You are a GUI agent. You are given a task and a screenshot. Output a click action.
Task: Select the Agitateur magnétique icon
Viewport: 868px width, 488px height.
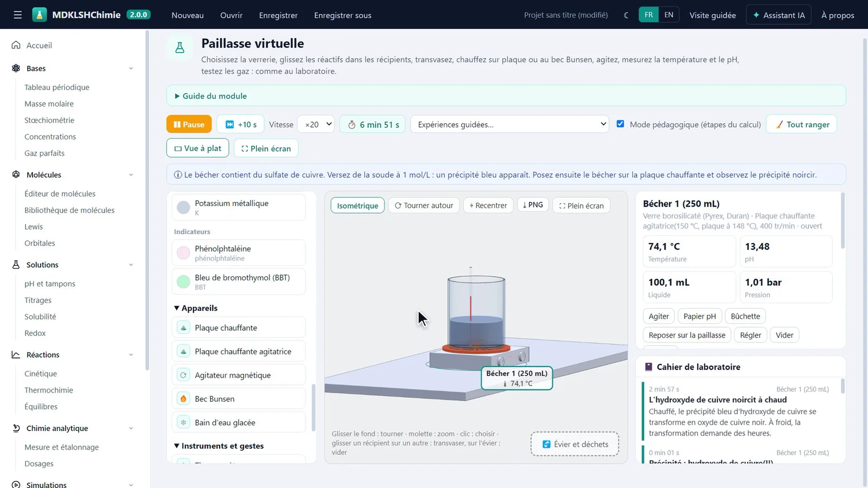pos(183,375)
